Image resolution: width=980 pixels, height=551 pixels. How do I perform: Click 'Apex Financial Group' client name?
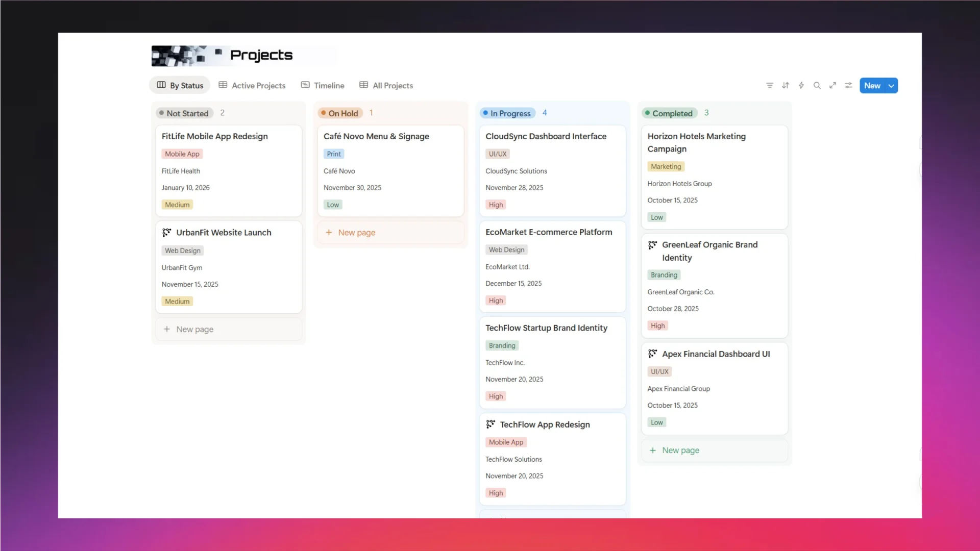pyautogui.click(x=678, y=389)
